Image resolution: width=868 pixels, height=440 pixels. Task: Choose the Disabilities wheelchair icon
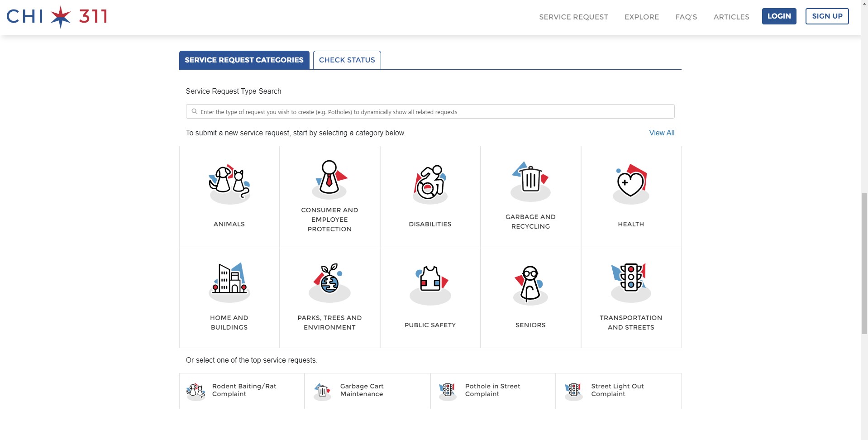[x=430, y=184]
